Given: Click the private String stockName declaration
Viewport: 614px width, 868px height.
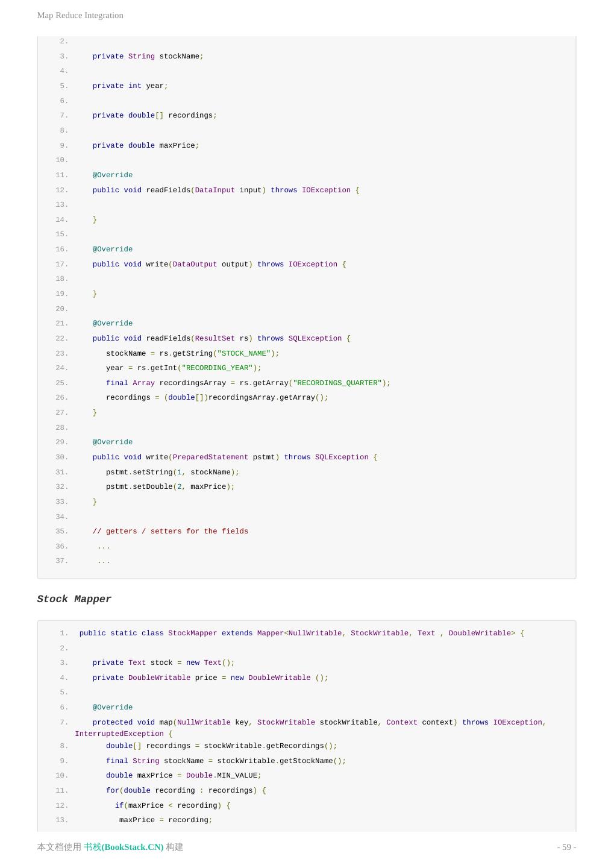Looking at the screenshot, I should (148, 56).
